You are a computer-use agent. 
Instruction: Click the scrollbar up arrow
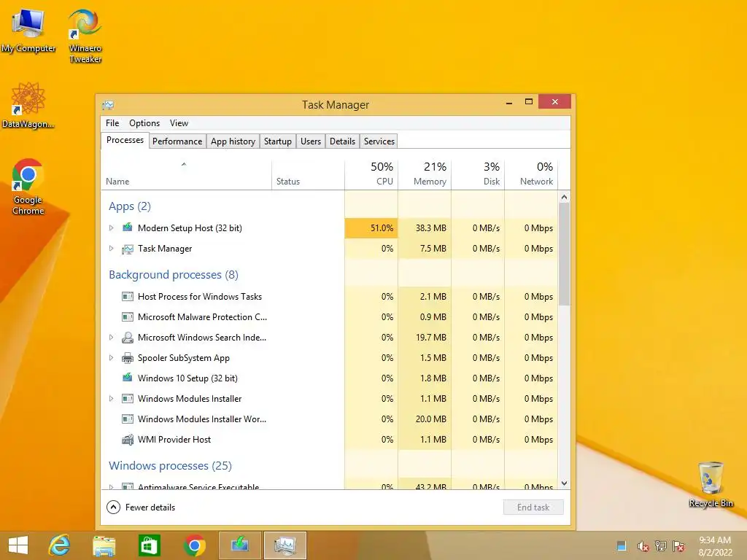click(564, 197)
